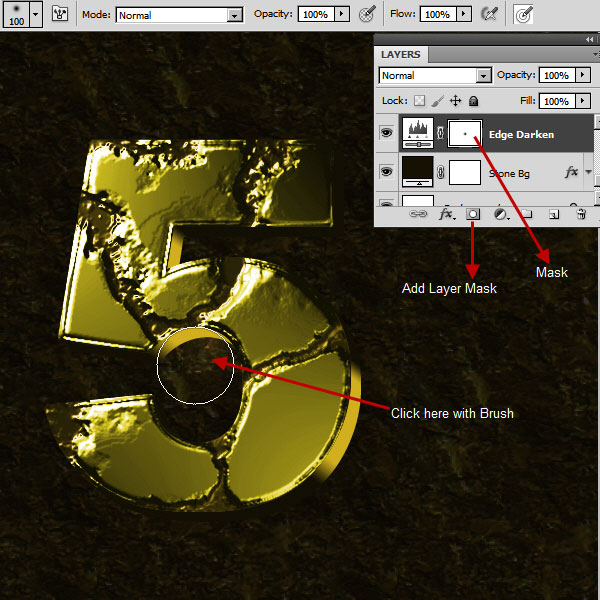Select the Edge Darken layer mask thumbnail
Screen dimensions: 600x600
[x=465, y=133]
